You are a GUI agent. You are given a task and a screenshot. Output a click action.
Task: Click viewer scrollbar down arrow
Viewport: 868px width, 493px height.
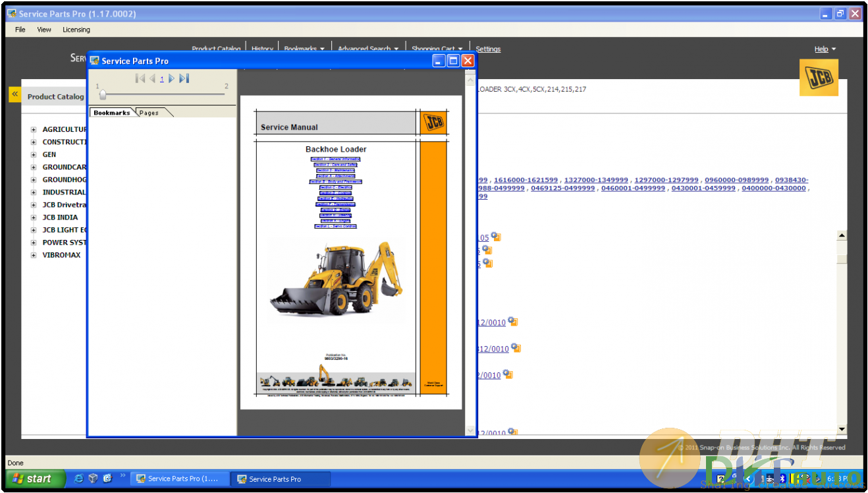click(470, 430)
